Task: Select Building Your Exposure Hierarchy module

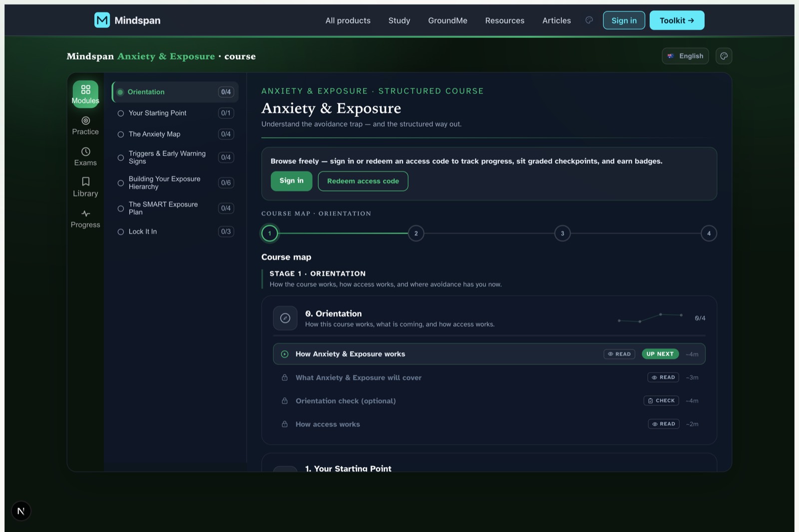Action: point(175,183)
